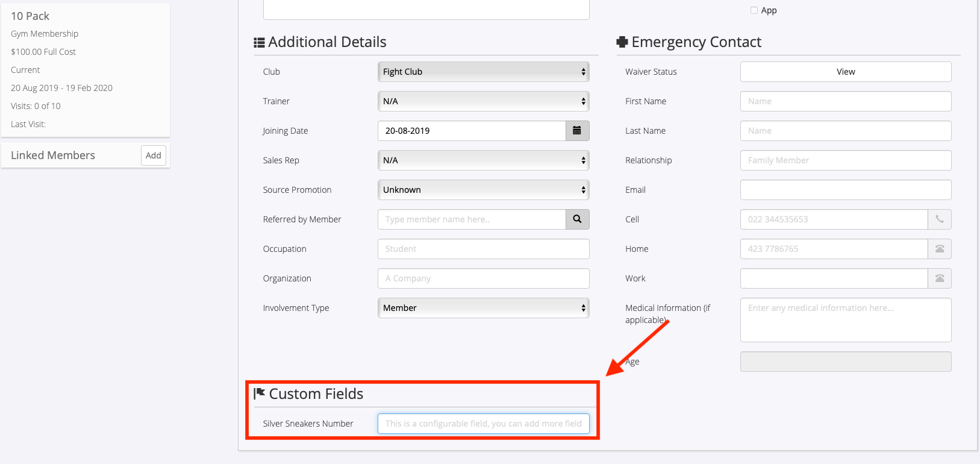This screenshot has width=980, height=464.
Task: Click the Emergency Contact cross icon
Action: tap(622, 42)
